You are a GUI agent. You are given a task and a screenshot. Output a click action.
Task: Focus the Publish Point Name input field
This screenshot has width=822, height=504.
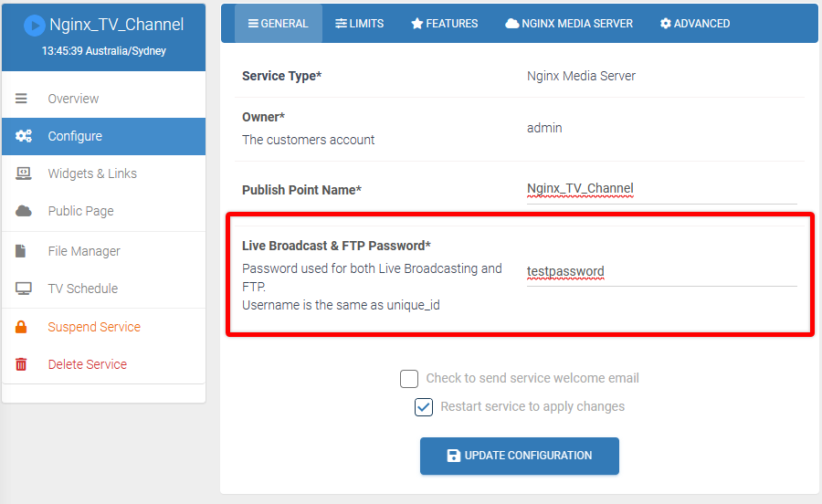pyautogui.click(x=661, y=189)
